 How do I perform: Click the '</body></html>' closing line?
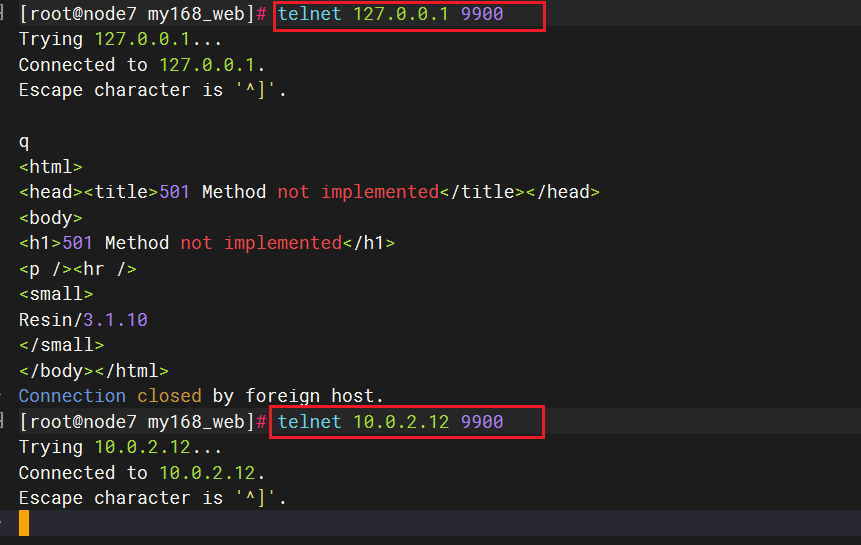93,371
